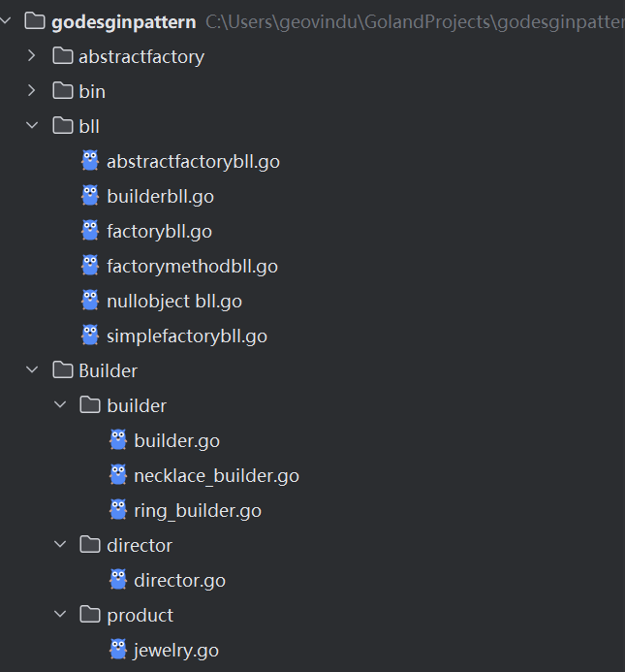The height and width of the screenshot is (672, 625).
Task: Collapse the bll folder chevron
Action: pyautogui.click(x=32, y=125)
